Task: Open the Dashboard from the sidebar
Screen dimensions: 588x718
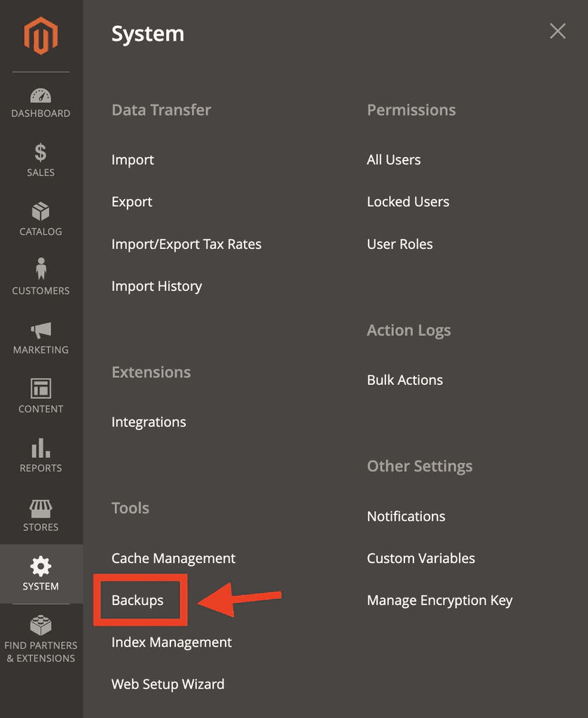Action: pyautogui.click(x=41, y=102)
